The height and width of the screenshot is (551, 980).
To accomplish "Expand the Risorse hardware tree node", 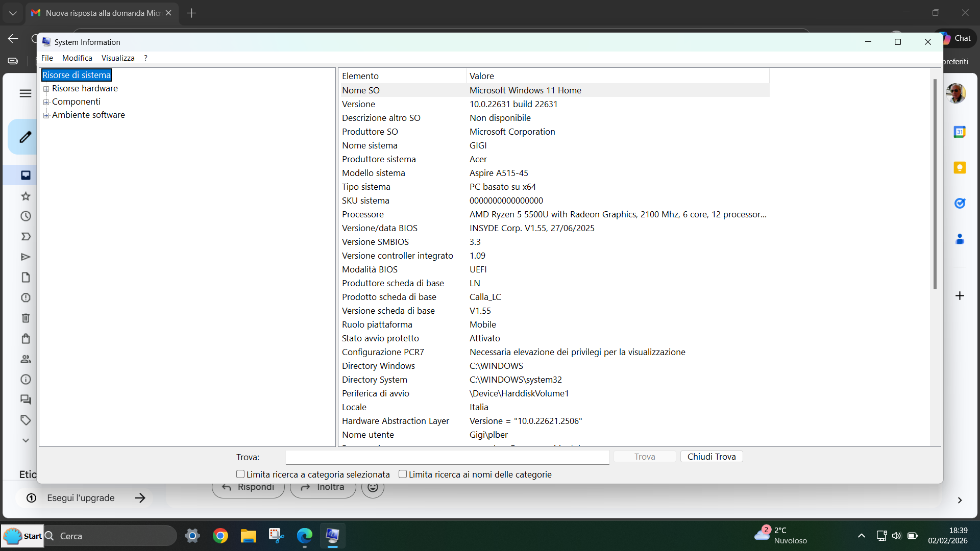I will pyautogui.click(x=46, y=89).
